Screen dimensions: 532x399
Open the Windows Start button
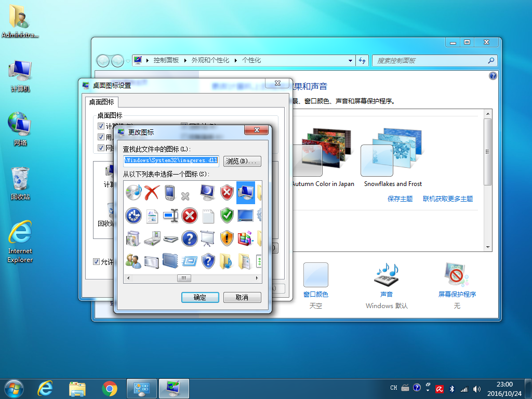click(14, 389)
